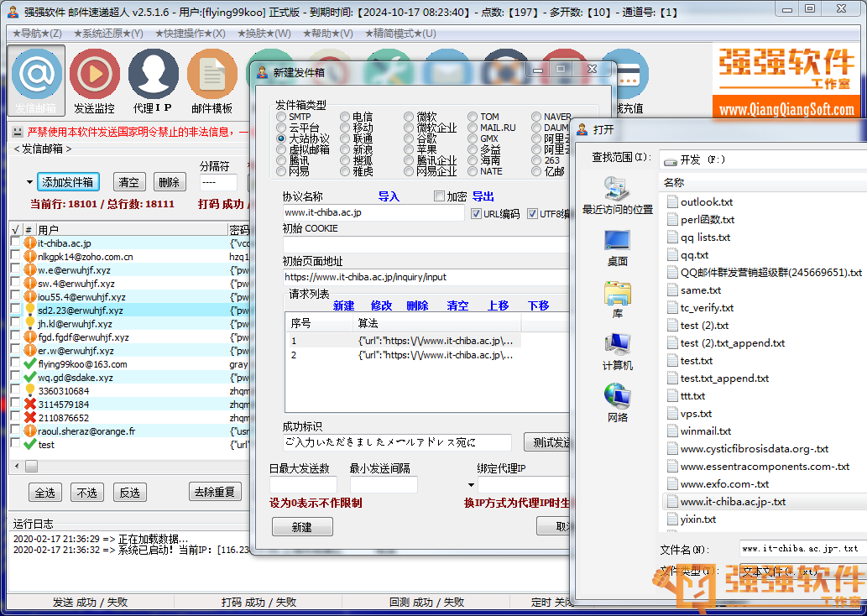Click the file icon of tc_verify.txt

click(671, 307)
